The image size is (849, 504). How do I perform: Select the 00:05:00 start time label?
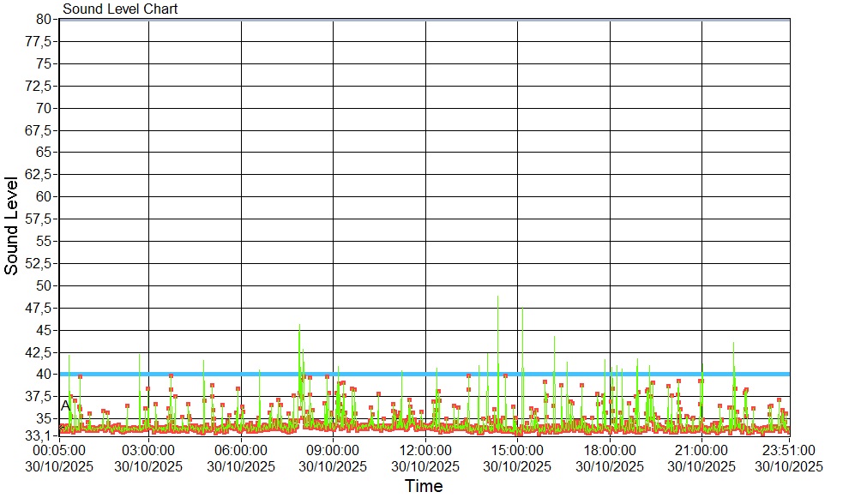click(x=58, y=450)
